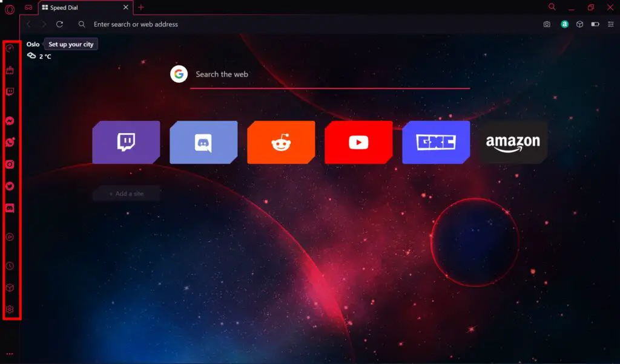The image size is (620, 364).
Task: Click the 2 °C temperature reading
Action: [x=45, y=56]
